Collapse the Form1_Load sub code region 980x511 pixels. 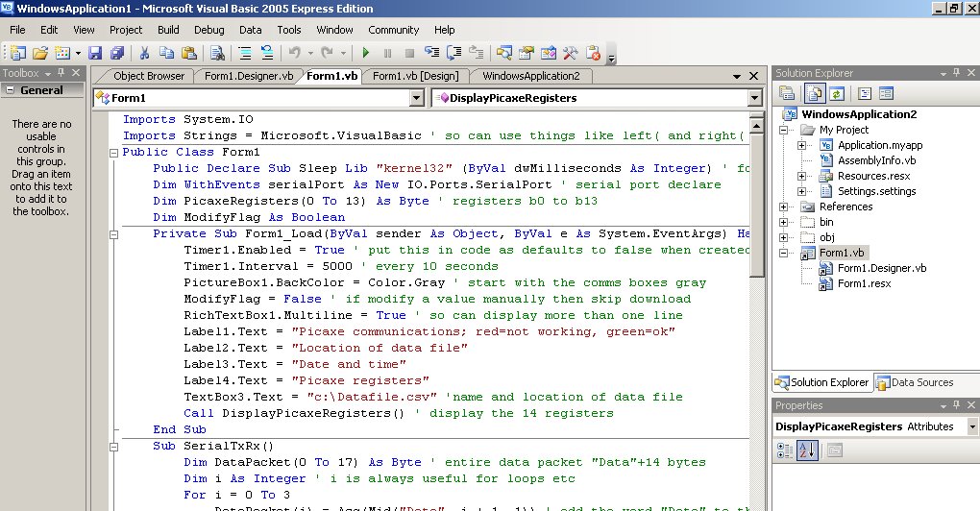click(x=113, y=234)
